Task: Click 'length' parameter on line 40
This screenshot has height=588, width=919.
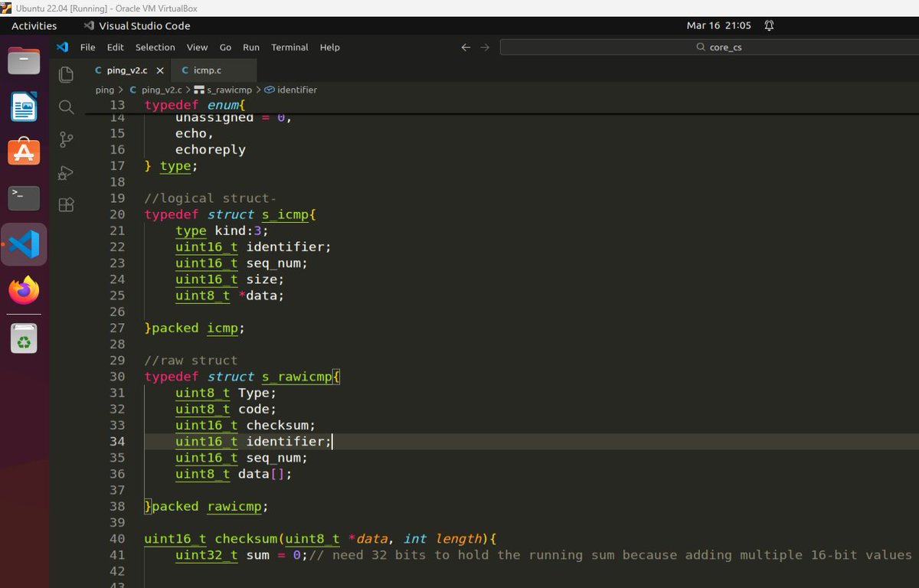Action: pyautogui.click(x=459, y=538)
